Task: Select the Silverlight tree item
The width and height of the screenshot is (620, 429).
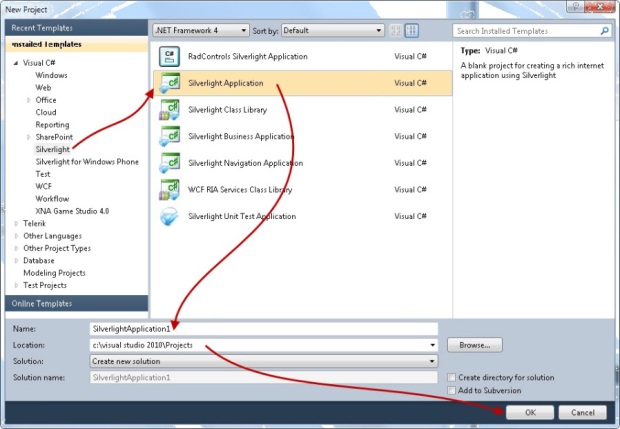Action: coord(53,149)
